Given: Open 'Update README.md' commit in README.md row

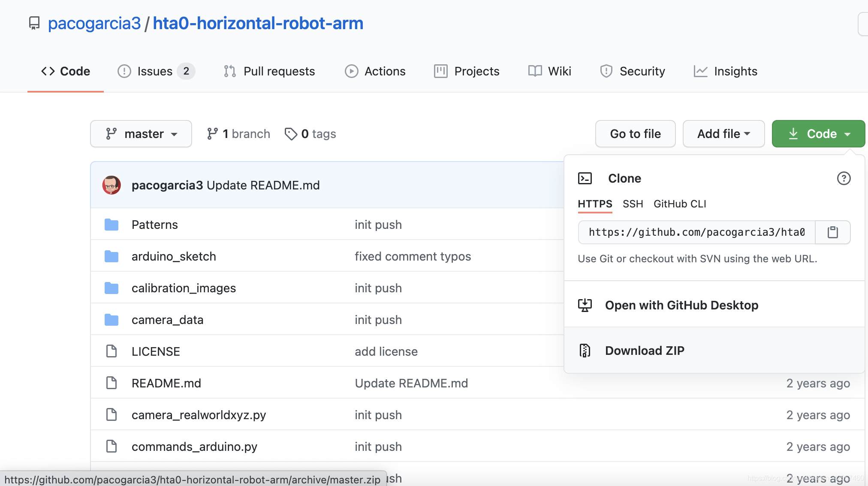Looking at the screenshot, I should 412,383.
